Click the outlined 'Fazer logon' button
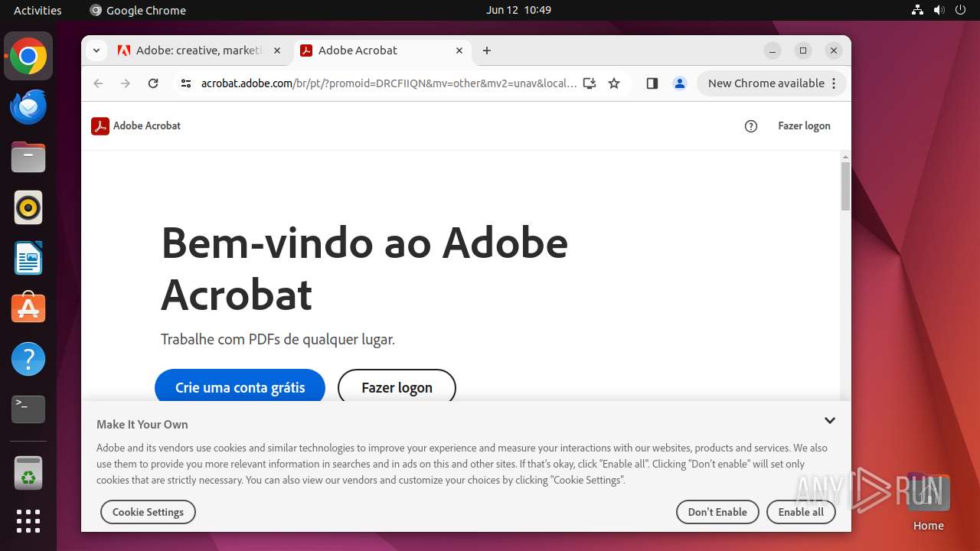980x551 pixels. pos(397,387)
